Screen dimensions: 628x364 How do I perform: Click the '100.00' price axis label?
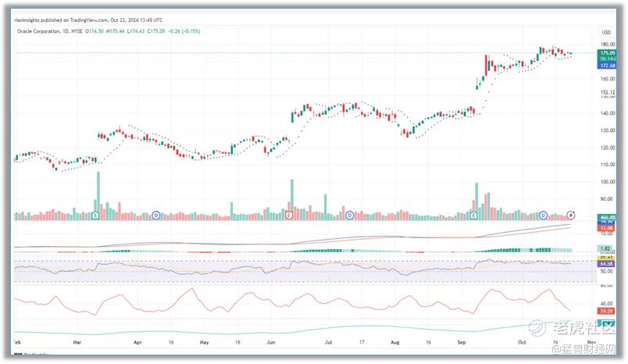[608, 182]
